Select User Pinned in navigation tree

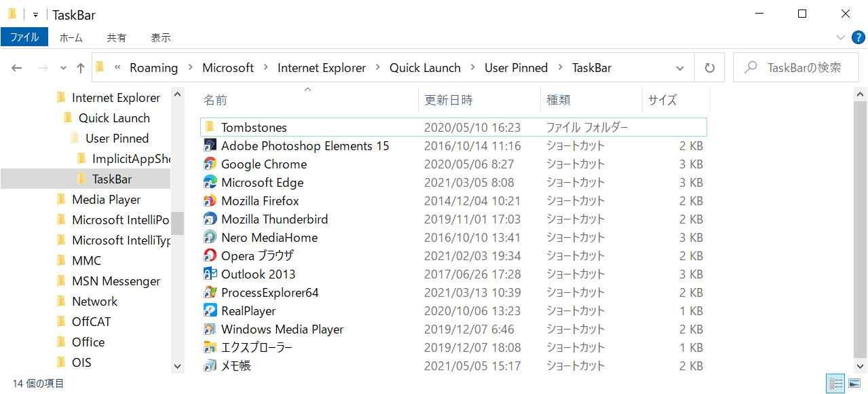pos(117,139)
